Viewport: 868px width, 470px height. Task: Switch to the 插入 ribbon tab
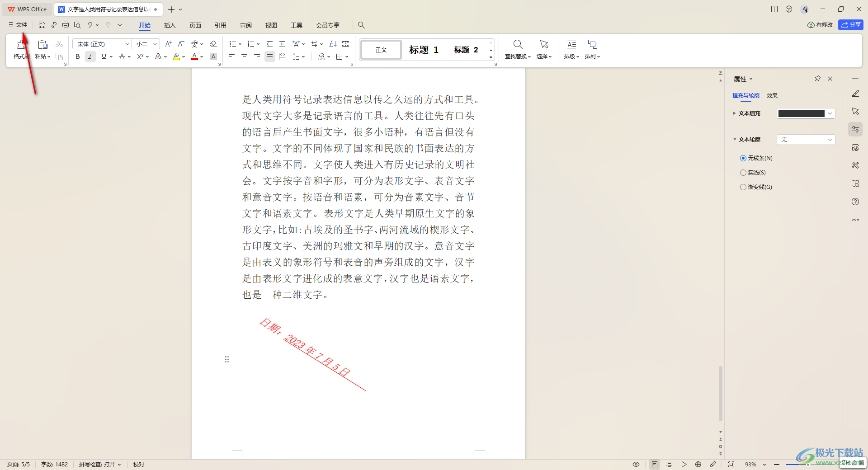[x=170, y=25]
